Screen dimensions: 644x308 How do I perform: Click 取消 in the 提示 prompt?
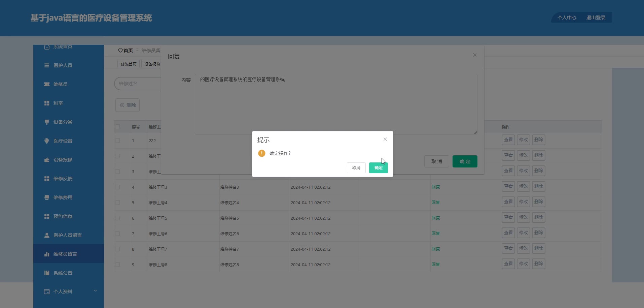click(x=356, y=168)
